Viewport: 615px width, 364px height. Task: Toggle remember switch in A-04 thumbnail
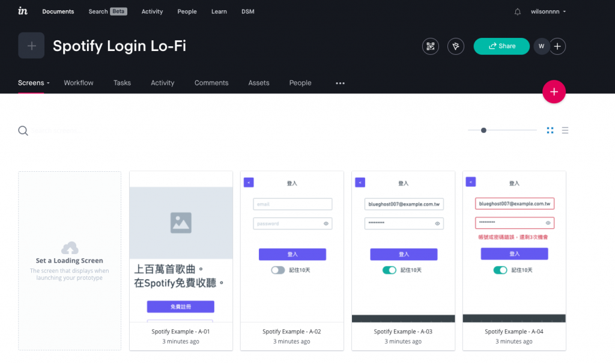500,270
